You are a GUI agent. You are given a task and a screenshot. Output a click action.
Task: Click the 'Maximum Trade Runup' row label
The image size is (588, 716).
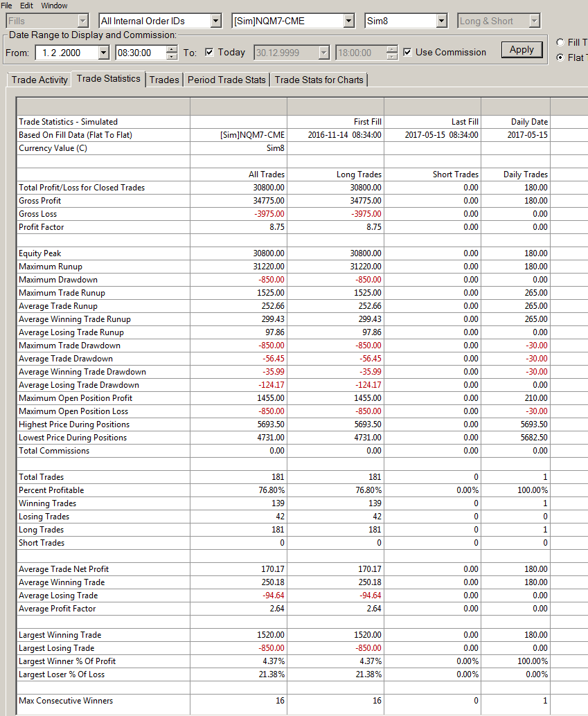(62, 293)
